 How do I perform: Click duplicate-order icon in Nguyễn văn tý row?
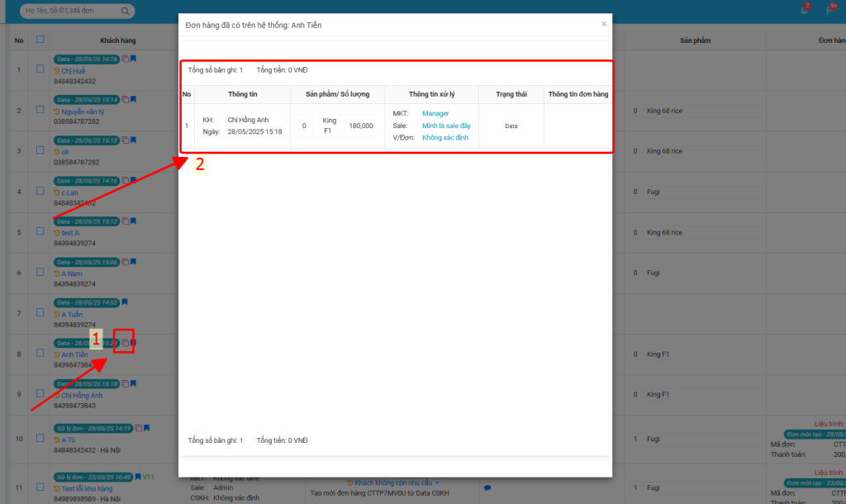[x=125, y=99]
